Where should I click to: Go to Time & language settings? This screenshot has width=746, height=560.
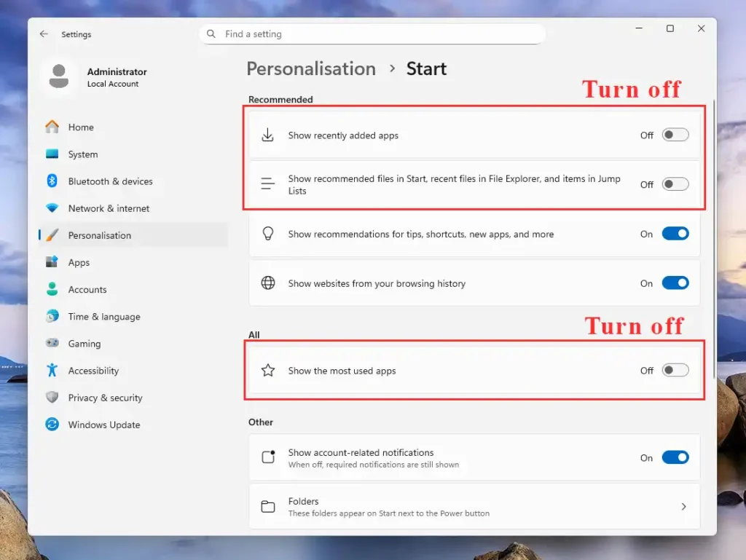tap(103, 317)
